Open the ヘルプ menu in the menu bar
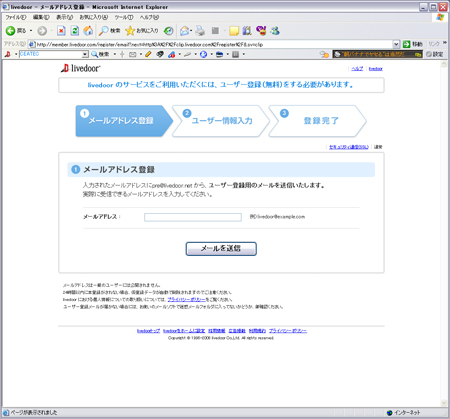Viewport: 450px width, 419px height. click(149, 17)
